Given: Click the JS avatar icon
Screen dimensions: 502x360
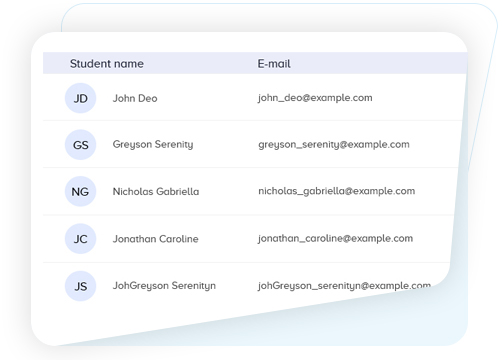Looking at the screenshot, I should (x=80, y=286).
